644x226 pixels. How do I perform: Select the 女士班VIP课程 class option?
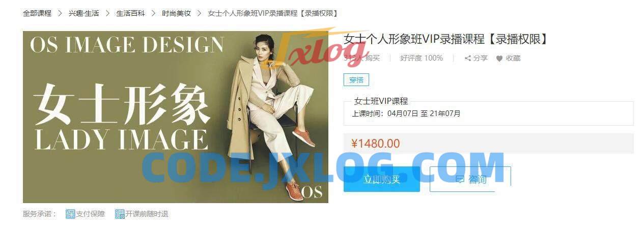[489, 112]
